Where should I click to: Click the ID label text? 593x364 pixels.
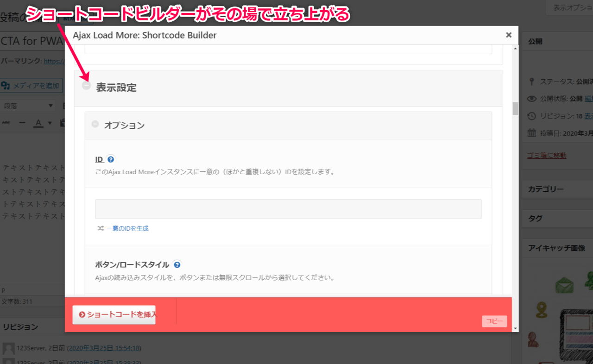(99, 159)
